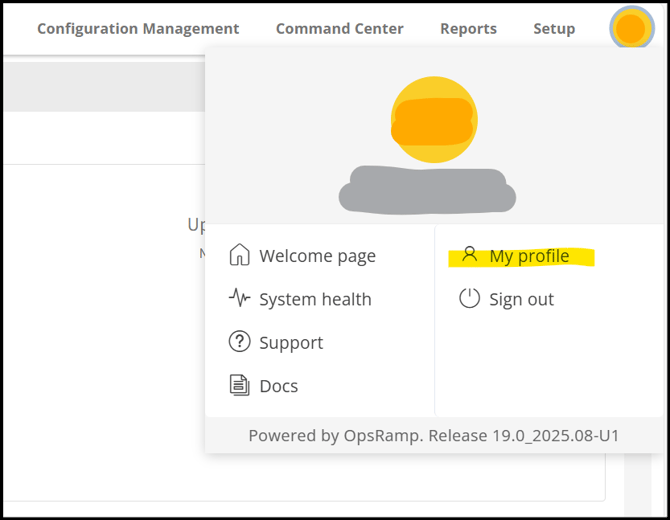The width and height of the screenshot is (670, 520).
Task: Open the Command Center menu
Action: (x=340, y=28)
